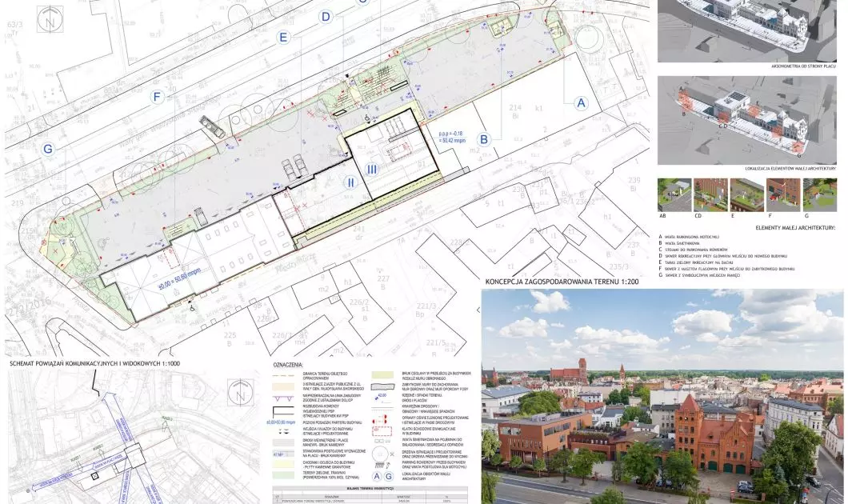Screen dimensions: 848x504
Task: Click the light green brick paving legend swatch
Action: (382, 374)
